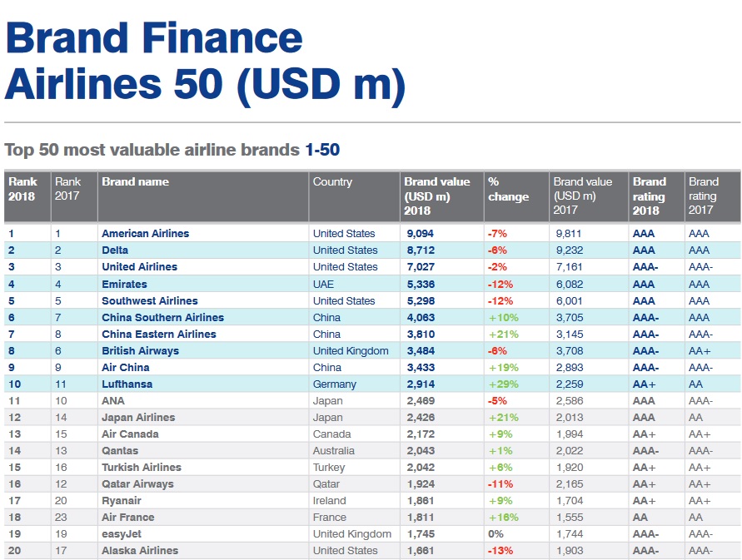The image size is (742, 560).
Task: Select the 'easyJet' brand name
Action: 122,534
